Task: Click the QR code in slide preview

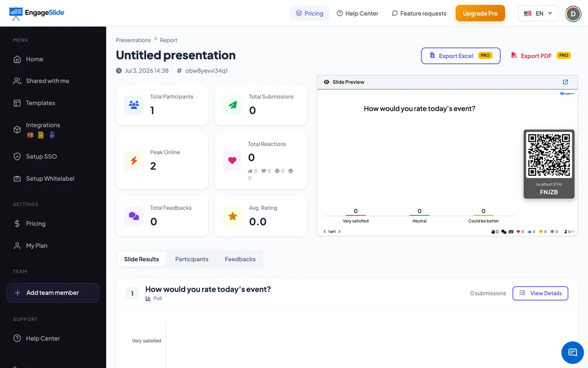Action: [x=549, y=155]
